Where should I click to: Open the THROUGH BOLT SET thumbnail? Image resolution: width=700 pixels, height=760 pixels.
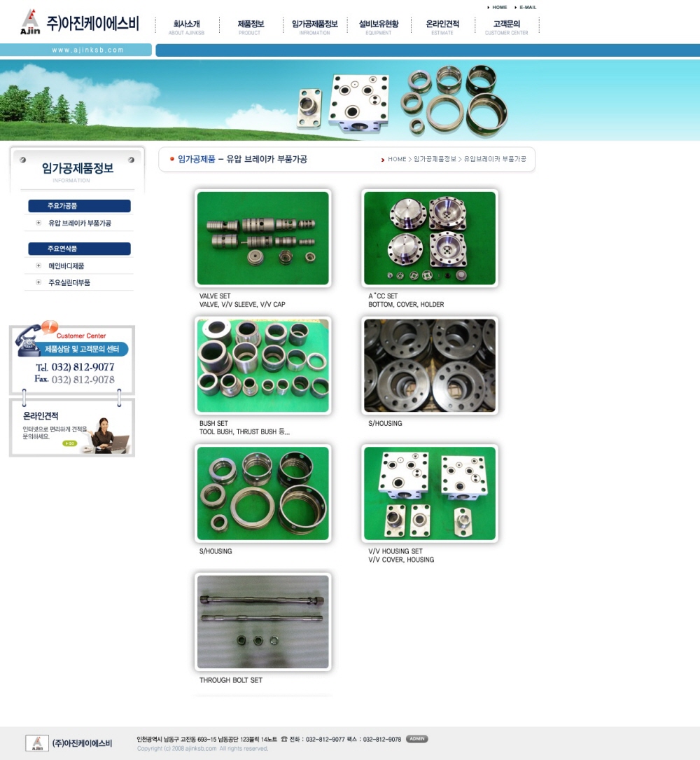262,622
